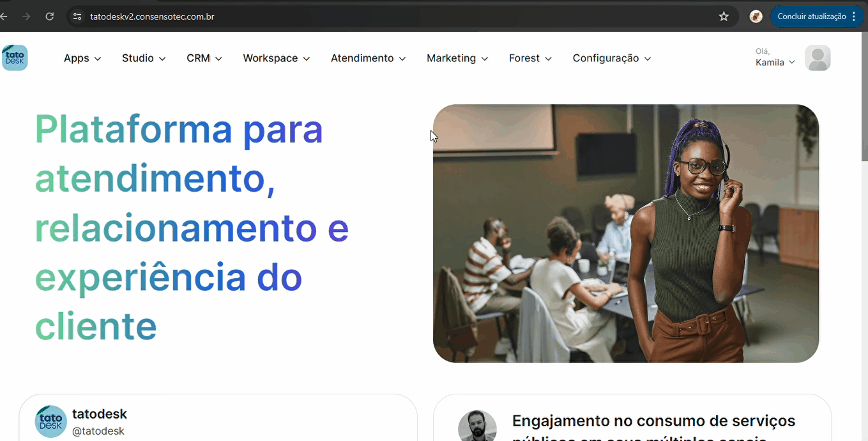This screenshot has height=441, width=868.
Task: Open the Forest menu
Action: pyautogui.click(x=531, y=58)
